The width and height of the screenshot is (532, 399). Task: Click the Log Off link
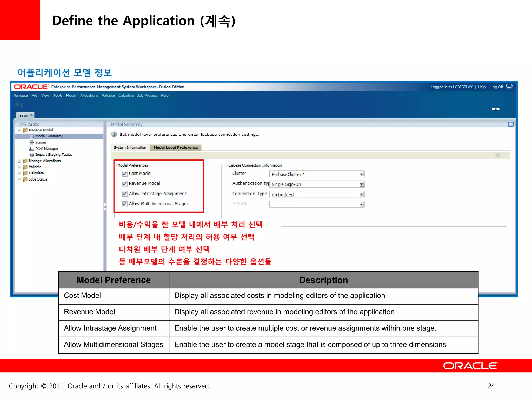click(497, 87)
